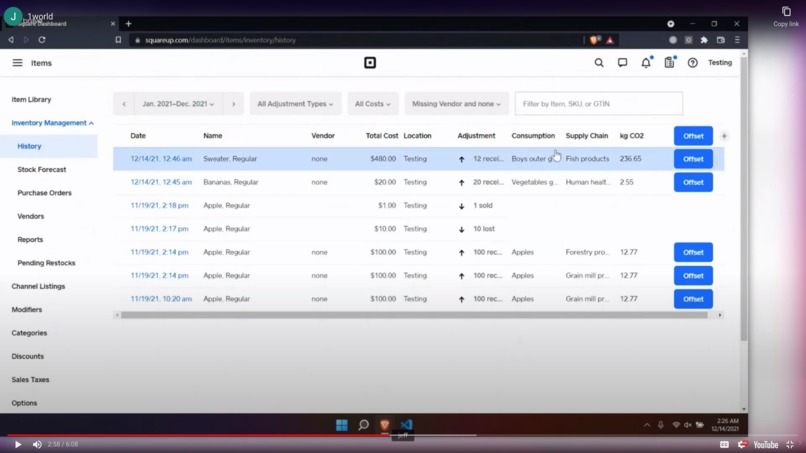Open the hamburger navigation menu

(17, 63)
